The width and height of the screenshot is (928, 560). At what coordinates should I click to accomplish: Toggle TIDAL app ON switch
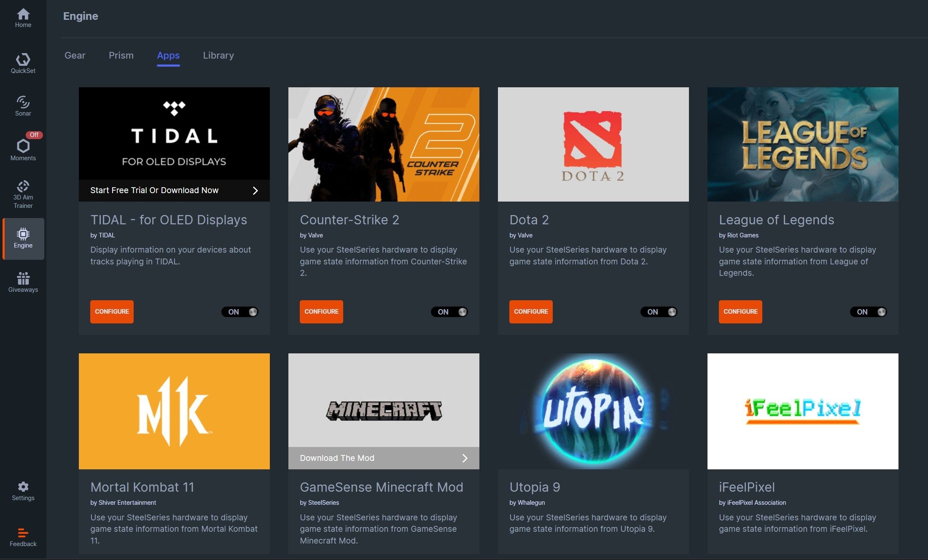point(239,312)
